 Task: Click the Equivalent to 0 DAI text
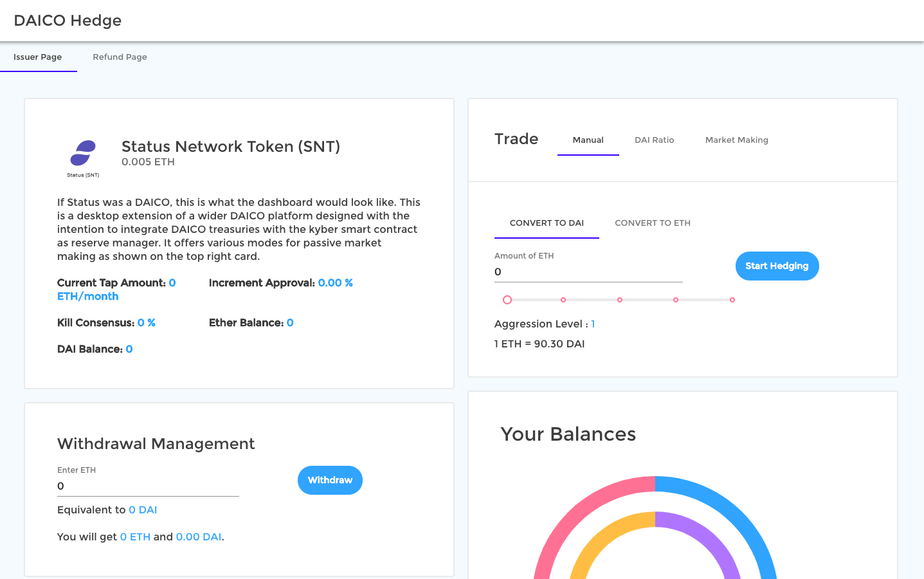point(107,510)
